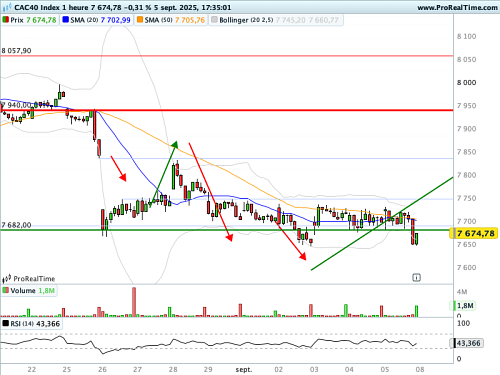Click the 8 057,90 horizontal line label
This screenshot has height=375, width=500.
click(x=16, y=51)
